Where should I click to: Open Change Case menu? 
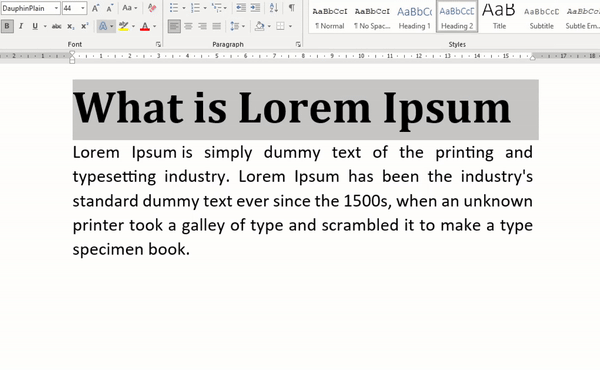[x=129, y=8]
